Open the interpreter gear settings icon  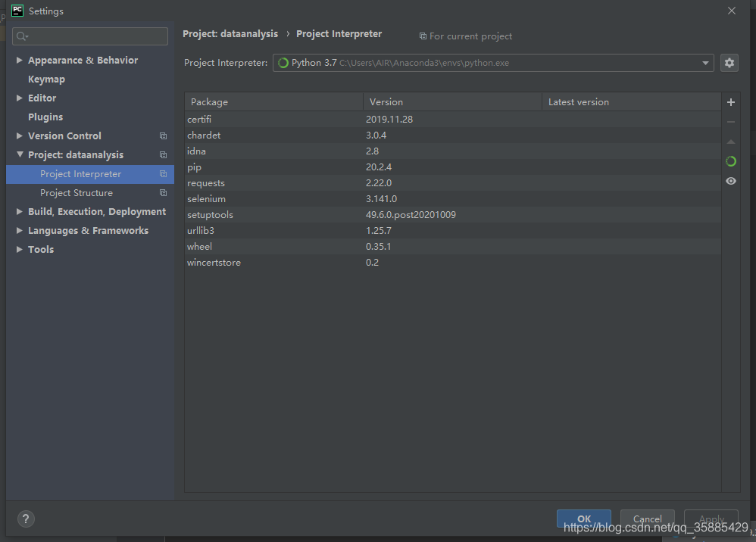coord(729,63)
